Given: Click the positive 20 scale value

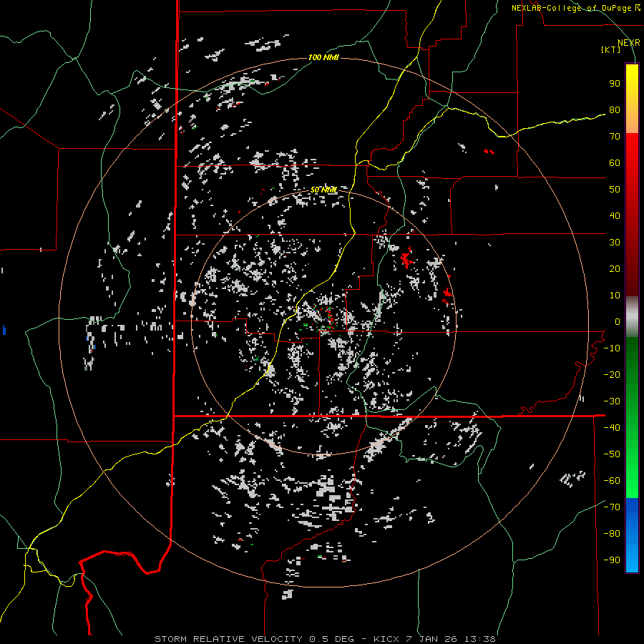Looking at the screenshot, I should [x=615, y=269].
